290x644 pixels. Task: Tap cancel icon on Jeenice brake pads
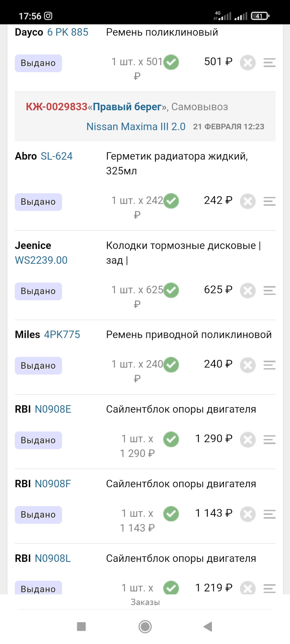(248, 291)
